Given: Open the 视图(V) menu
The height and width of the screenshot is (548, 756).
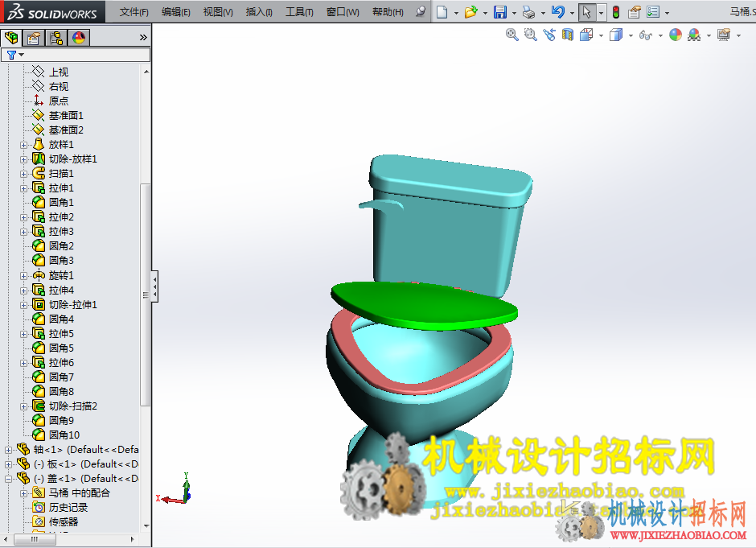Looking at the screenshot, I should point(218,12).
